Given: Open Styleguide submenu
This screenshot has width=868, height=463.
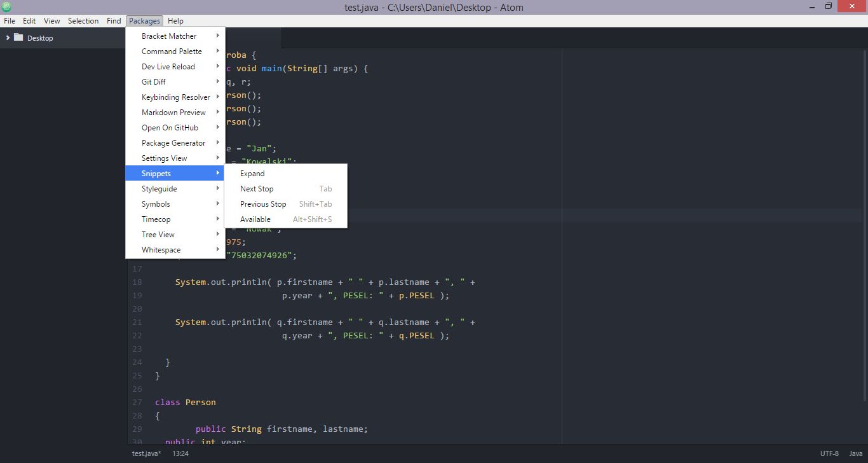Looking at the screenshot, I should [x=175, y=189].
